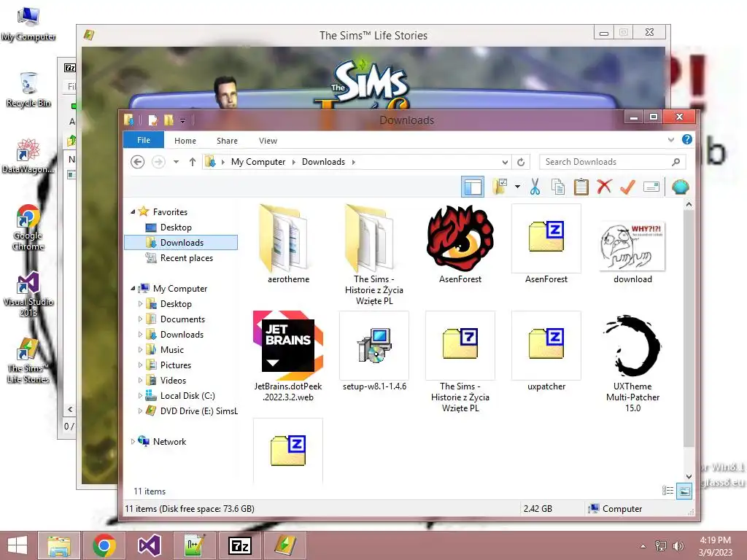Open the blue Help question mark
Screen dimensions: 747x560
point(687,139)
